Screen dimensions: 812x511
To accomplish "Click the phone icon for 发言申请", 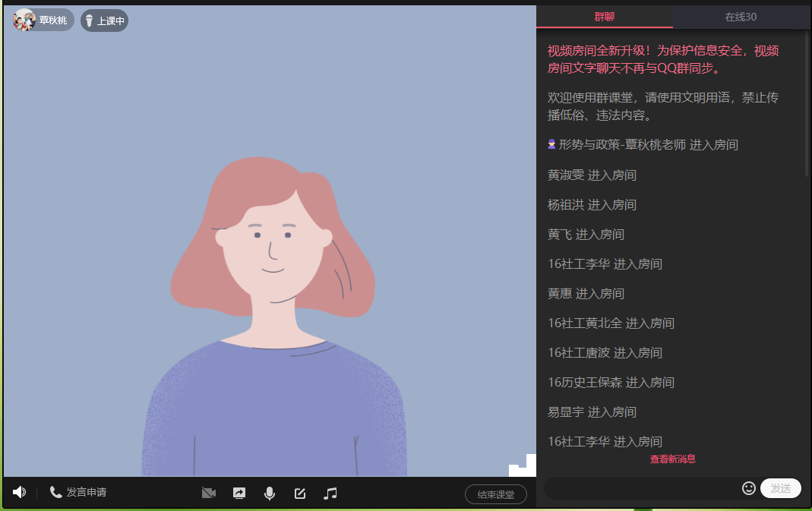I will (x=55, y=493).
